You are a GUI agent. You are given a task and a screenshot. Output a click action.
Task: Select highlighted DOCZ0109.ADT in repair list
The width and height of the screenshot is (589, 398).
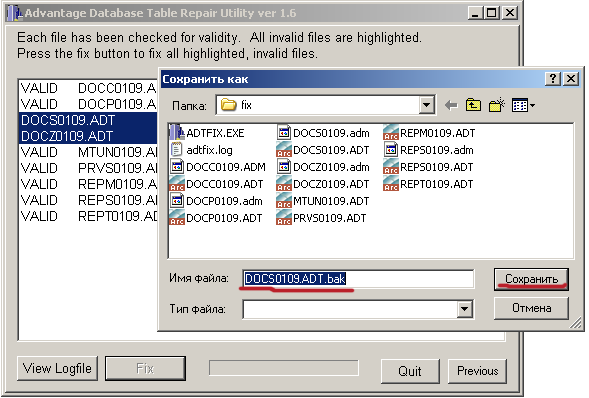(x=88, y=136)
